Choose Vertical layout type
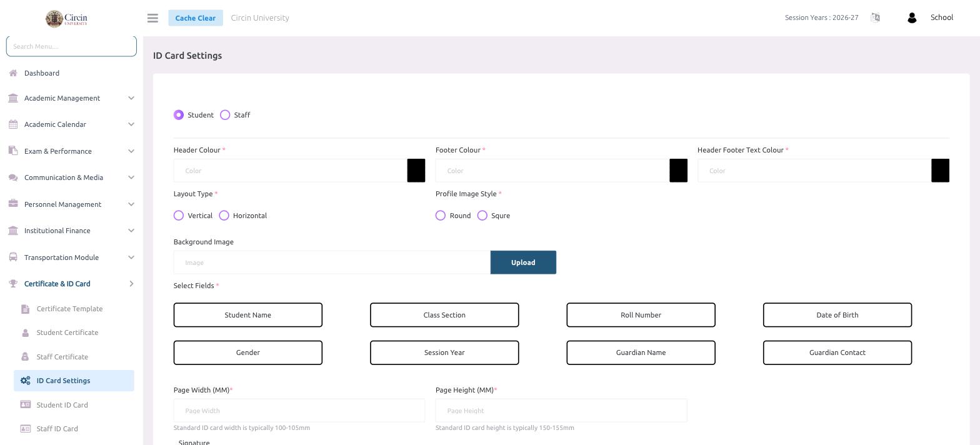Screen dimensions: 980x445 point(179,216)
